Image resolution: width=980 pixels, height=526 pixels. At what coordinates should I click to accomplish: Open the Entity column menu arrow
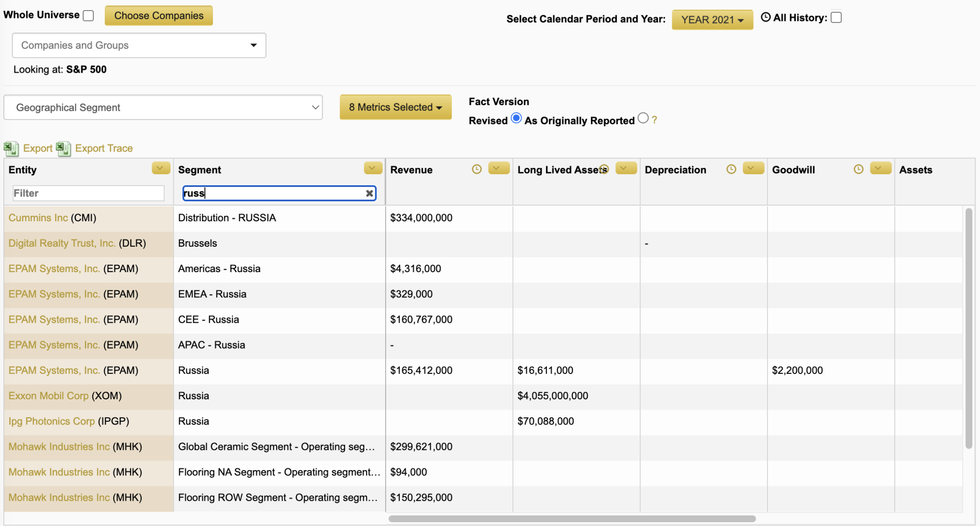tap(161, 168)
